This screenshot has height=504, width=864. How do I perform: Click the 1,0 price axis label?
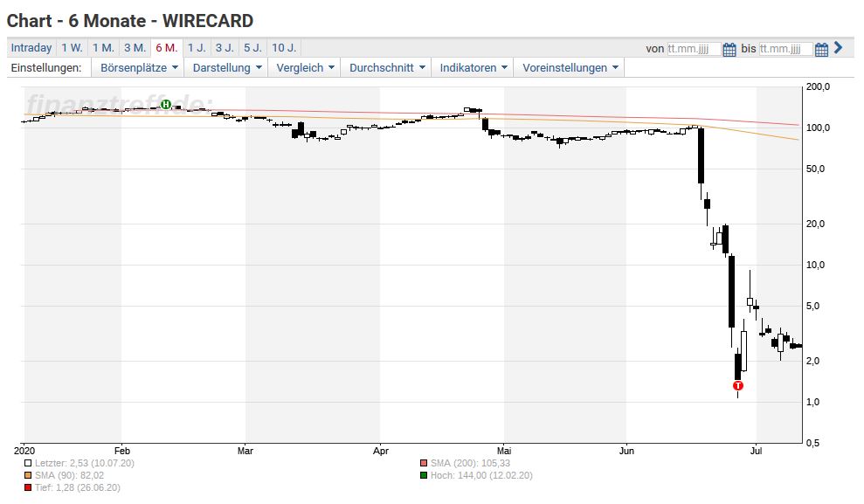[813, 402]
